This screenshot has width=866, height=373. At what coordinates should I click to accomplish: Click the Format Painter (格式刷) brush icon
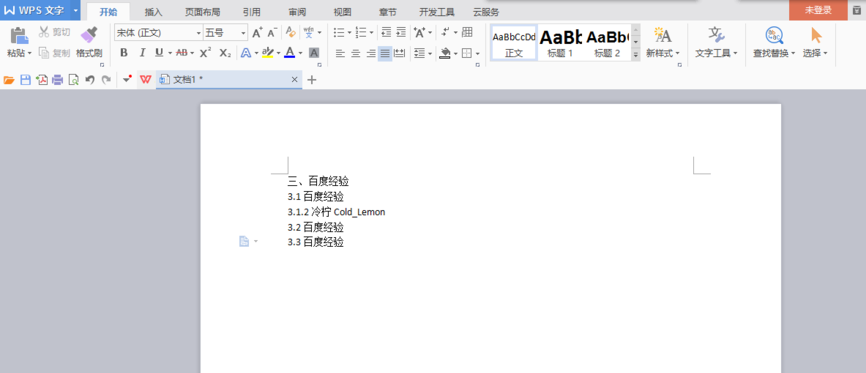coord(89,35)
